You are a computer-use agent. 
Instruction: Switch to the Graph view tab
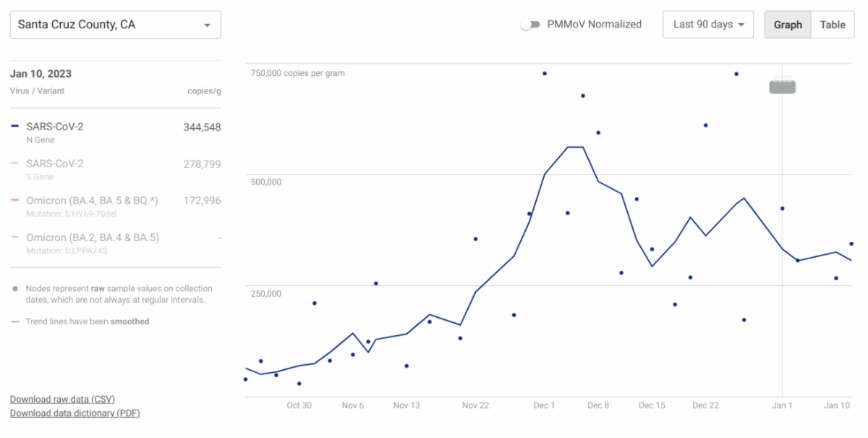coord(788,25)
